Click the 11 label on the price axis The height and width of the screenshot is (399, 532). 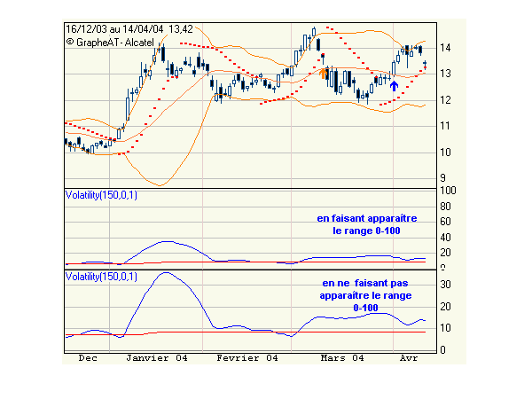pyautogui.click(x=445, y=126)
